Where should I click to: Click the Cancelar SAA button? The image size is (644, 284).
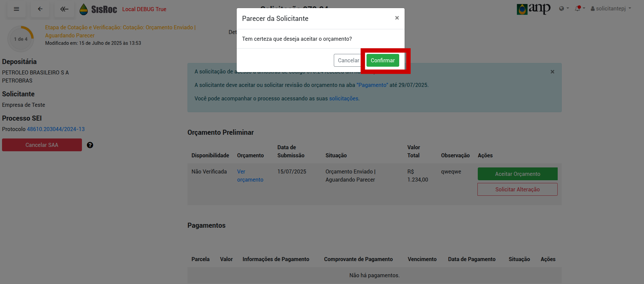[x=42, y=145]
